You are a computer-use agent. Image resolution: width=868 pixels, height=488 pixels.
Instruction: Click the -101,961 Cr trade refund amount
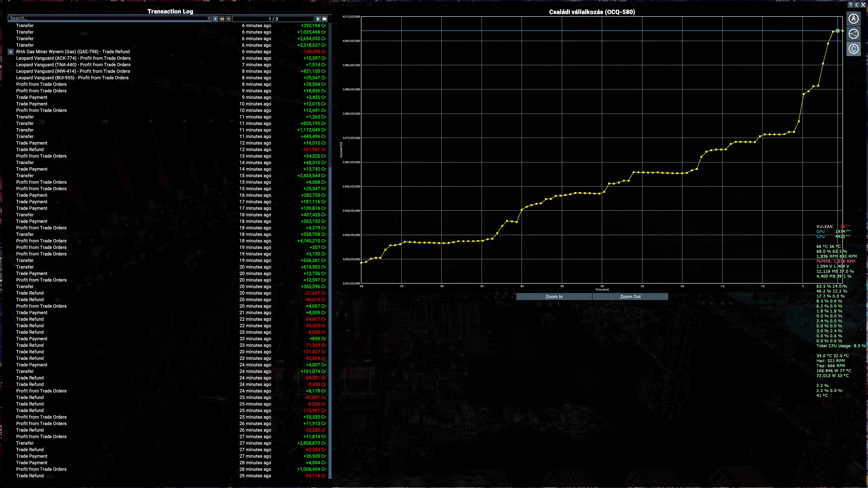pyautogui.click(x=314, y=150)
